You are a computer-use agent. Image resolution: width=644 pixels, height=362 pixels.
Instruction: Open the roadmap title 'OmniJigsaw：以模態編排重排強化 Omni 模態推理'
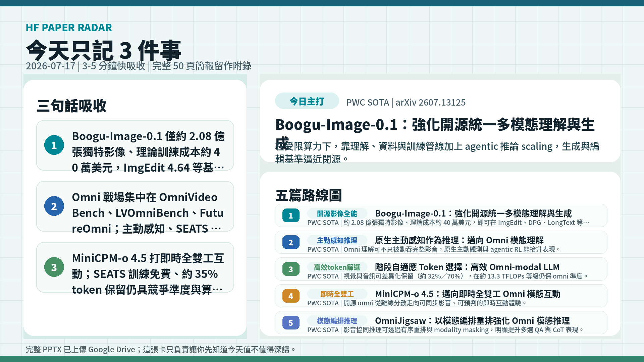(472, 321)
